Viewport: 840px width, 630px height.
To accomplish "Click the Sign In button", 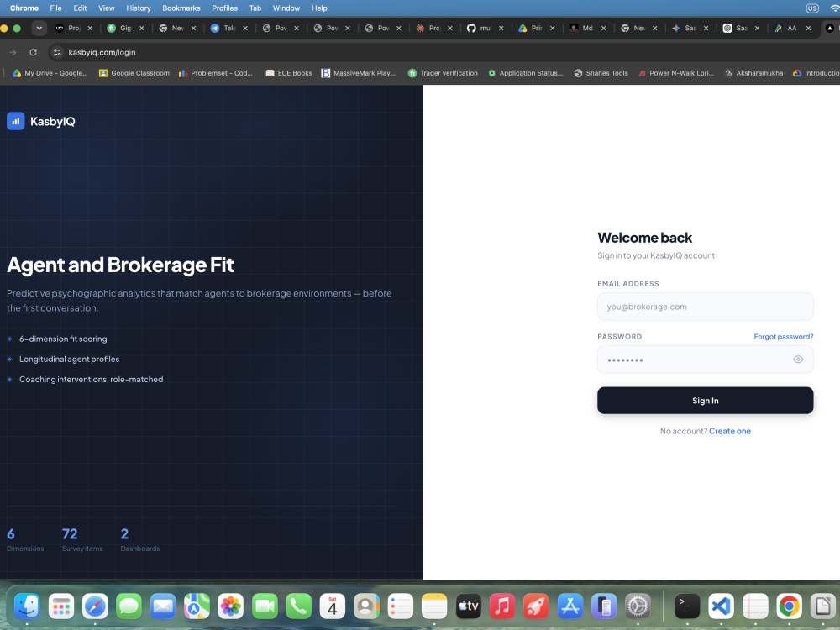I will point(705,400).
